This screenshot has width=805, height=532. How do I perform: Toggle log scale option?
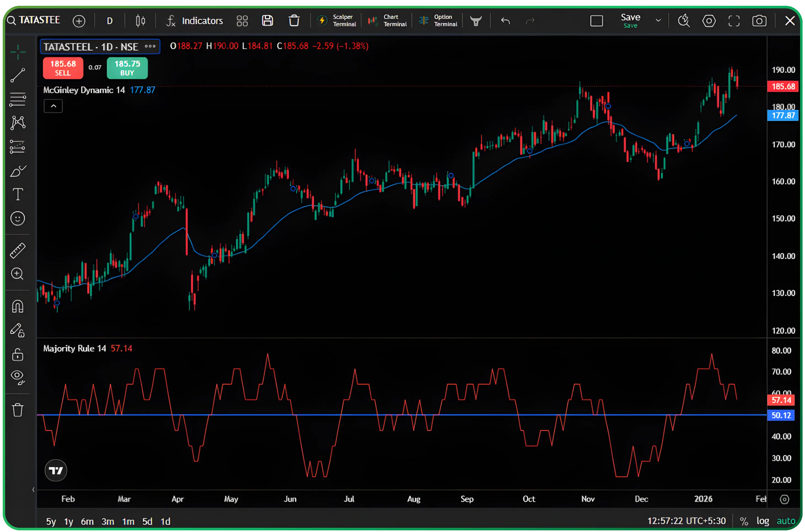(x=763, y=521)
